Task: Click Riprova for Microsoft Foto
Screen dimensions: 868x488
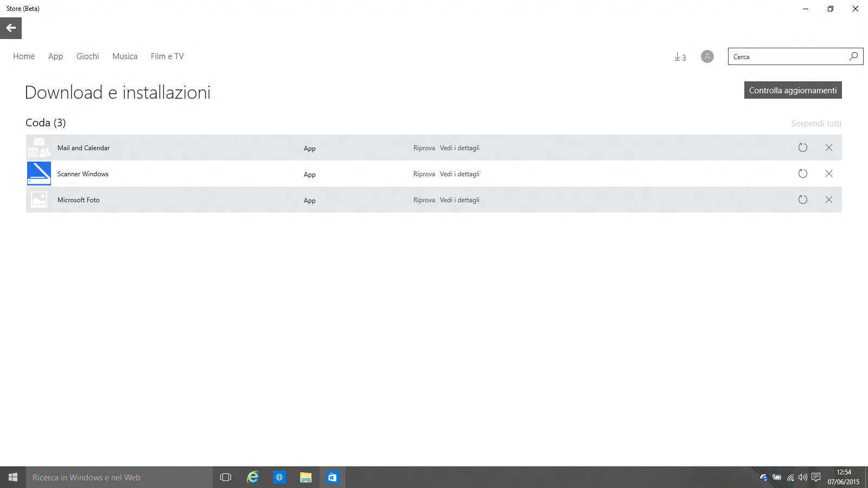Action: (424, 200)
